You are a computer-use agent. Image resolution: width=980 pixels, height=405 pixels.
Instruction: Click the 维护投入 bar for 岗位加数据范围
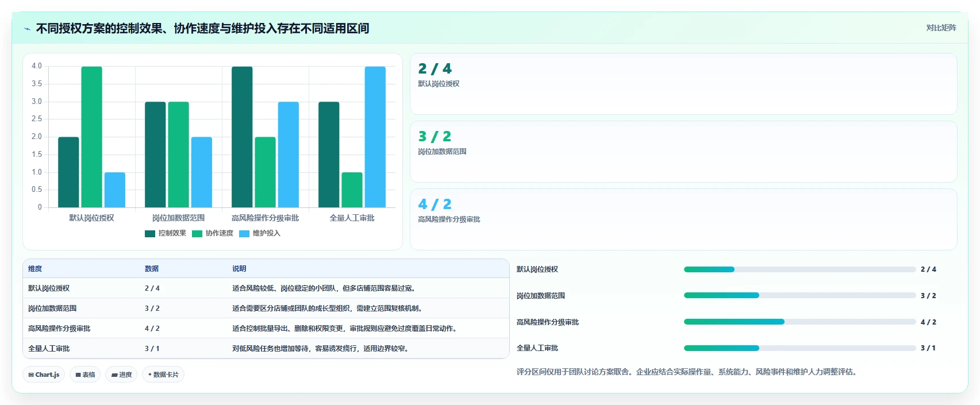point(202,172)
